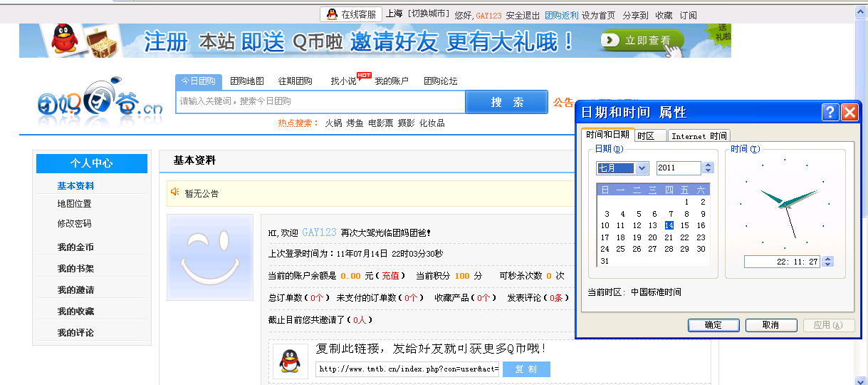
Task: Click GAY123 username in welcome message
Action: point(319,232)
